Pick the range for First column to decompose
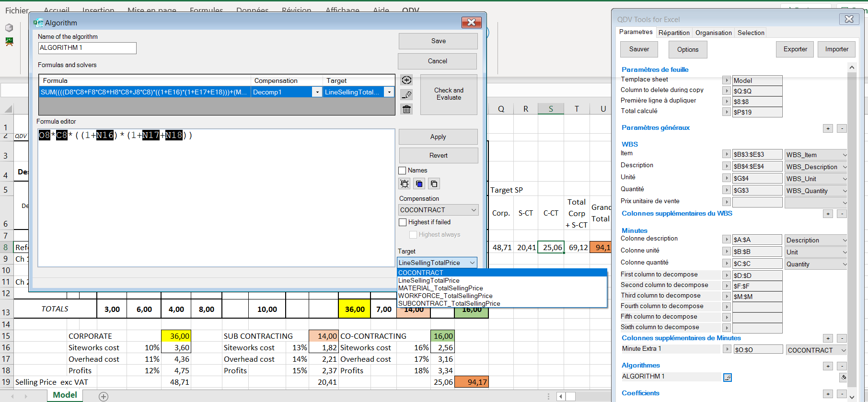The width and height of the screenshot is (868, 402). (727, 276)
